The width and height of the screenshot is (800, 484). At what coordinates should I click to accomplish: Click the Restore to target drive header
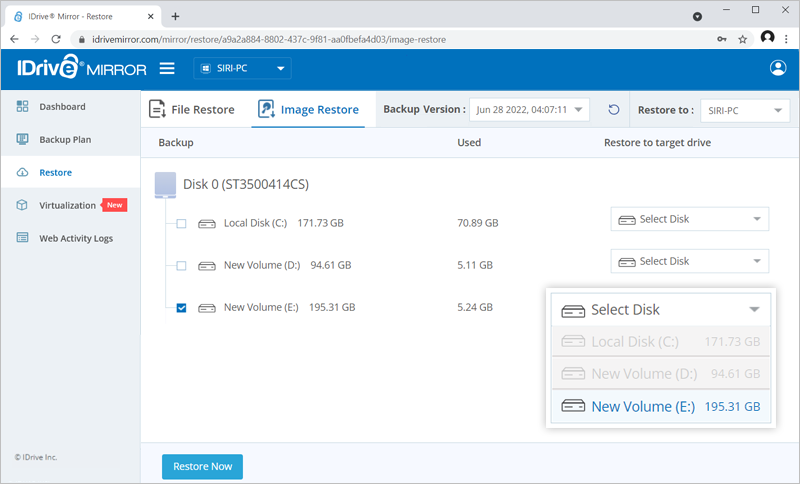(657, 143)
